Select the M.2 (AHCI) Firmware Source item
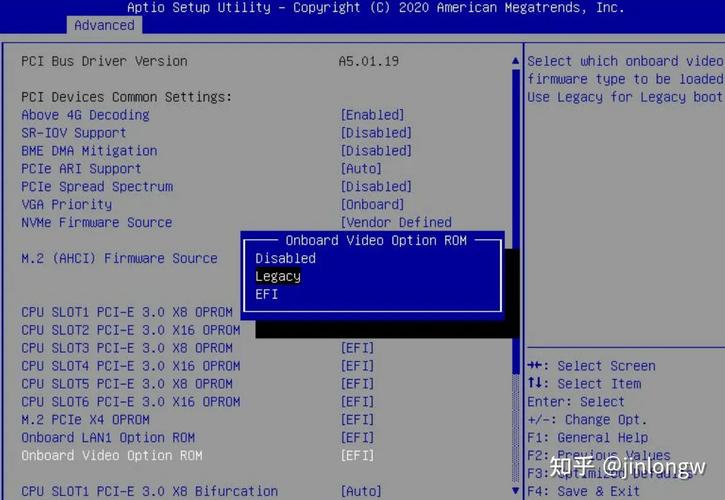Screen dimensions: 725x500 tap(119, 258)
